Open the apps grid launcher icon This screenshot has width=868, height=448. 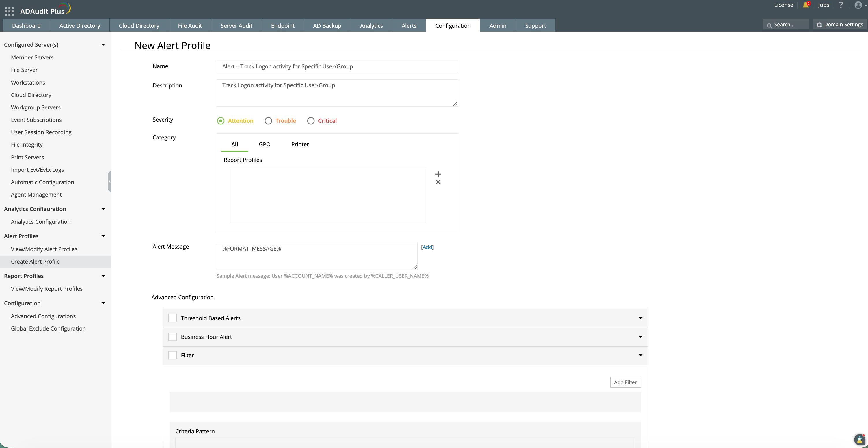pos(10,11)
